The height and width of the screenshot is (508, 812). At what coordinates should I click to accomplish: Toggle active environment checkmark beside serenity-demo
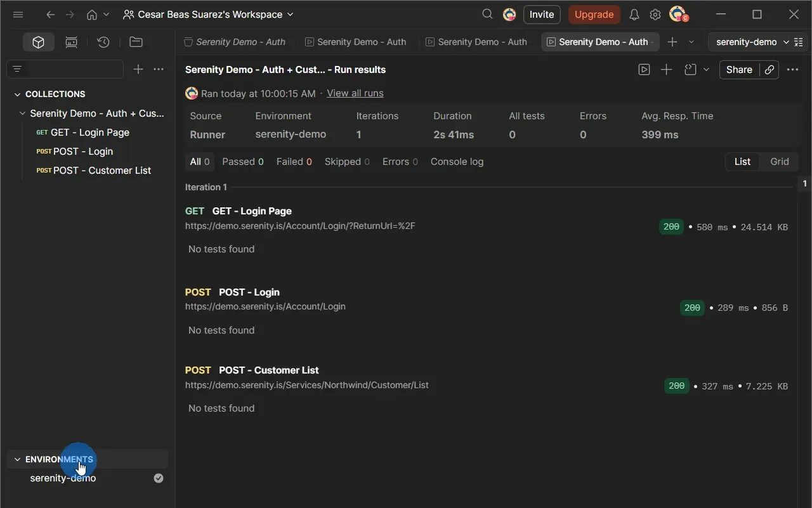click(158, 478)
